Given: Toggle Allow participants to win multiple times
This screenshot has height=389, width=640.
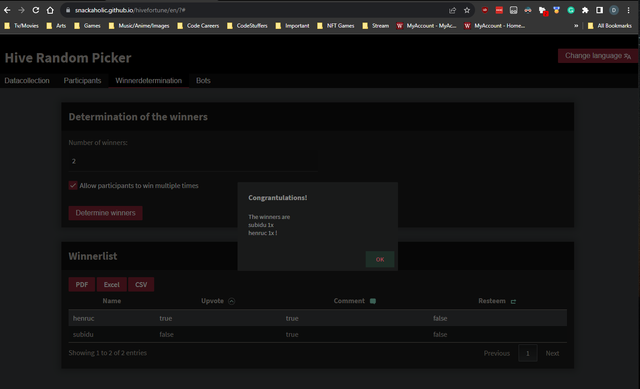Looking at the screenshot, I should 73,185.
